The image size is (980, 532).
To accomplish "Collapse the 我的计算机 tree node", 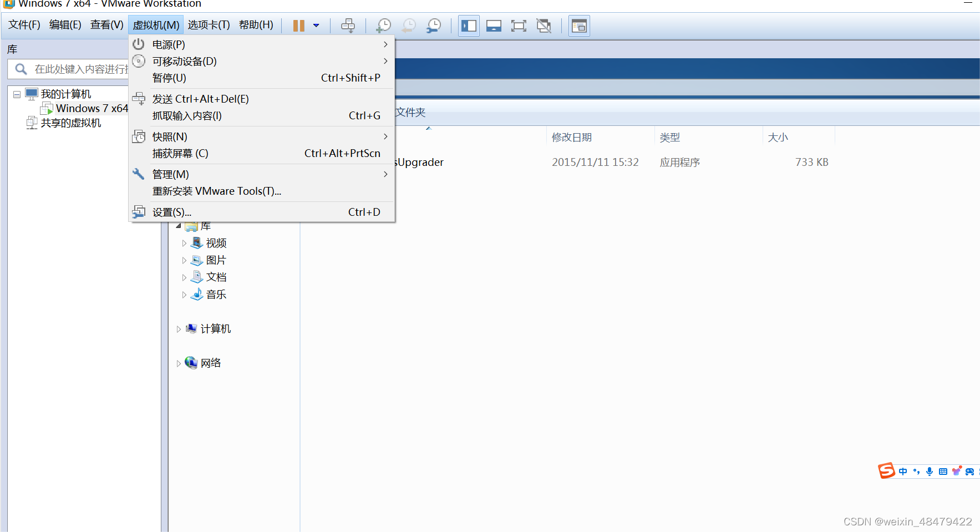I will [x=17, y=94].
